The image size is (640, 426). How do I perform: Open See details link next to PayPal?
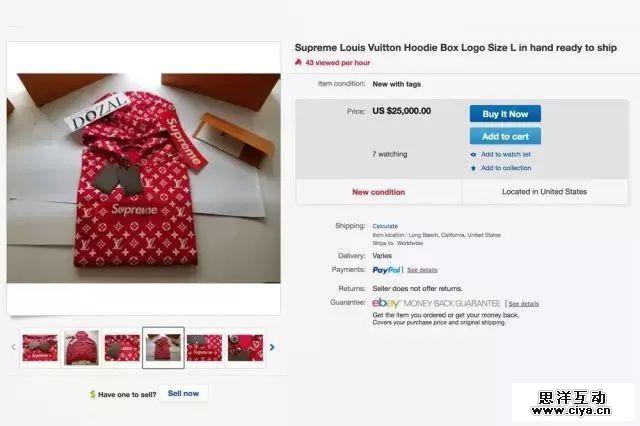coord(422,270)
